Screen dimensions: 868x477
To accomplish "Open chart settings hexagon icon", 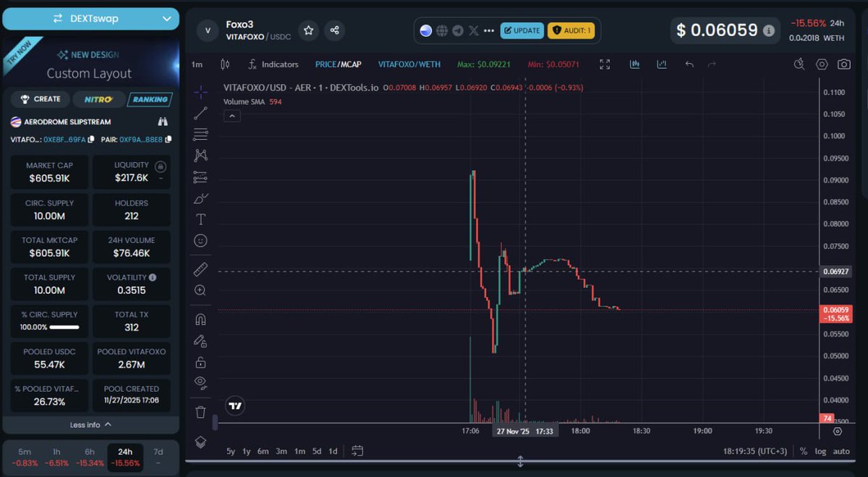I will (x=822, y=64).
